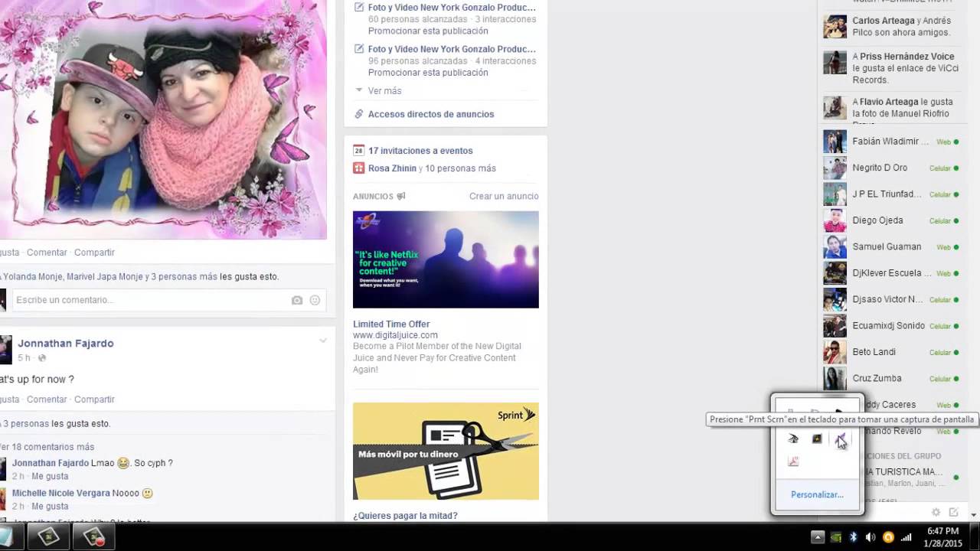The width and height of the screenshot is (980, 551).
Task: Open chat with DjKlever Escuela
Action: click(890, 273)
